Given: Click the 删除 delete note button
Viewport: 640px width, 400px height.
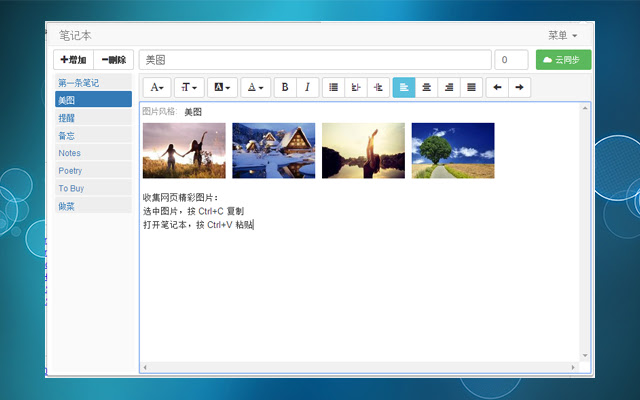Looking at the screenshot, I should coord(113,60).
